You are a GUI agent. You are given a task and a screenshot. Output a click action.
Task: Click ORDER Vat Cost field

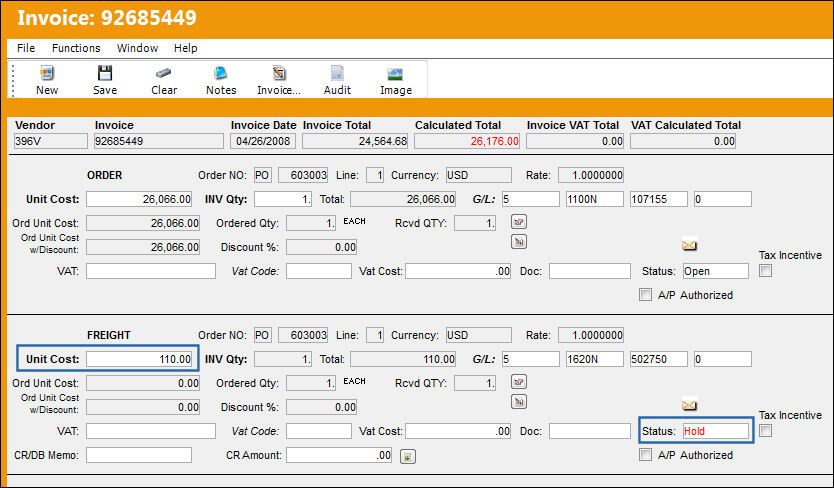tap(458, 271)
